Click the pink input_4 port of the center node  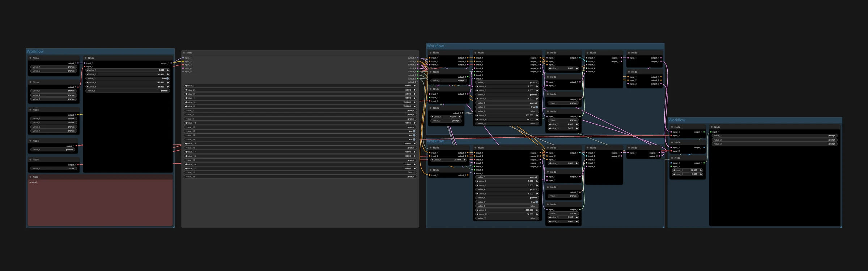[183, 68]
